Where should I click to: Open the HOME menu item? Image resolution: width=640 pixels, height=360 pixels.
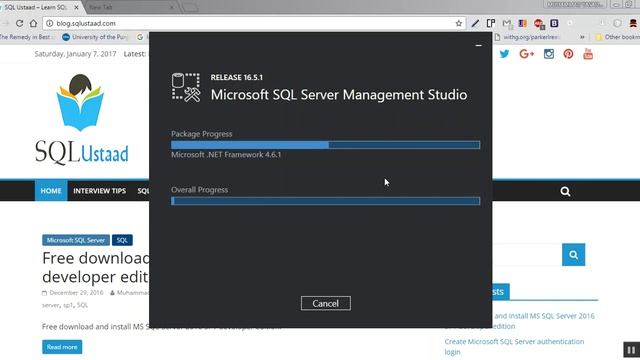pos(51,191)
